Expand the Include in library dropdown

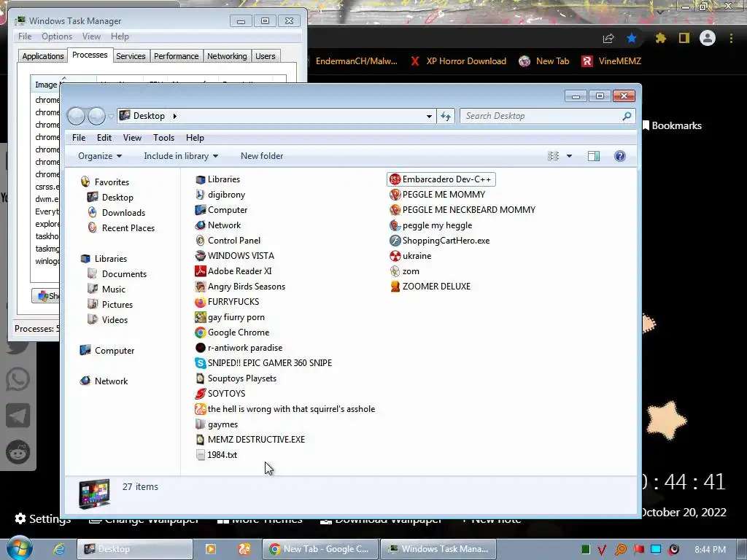tap(181, 156)
